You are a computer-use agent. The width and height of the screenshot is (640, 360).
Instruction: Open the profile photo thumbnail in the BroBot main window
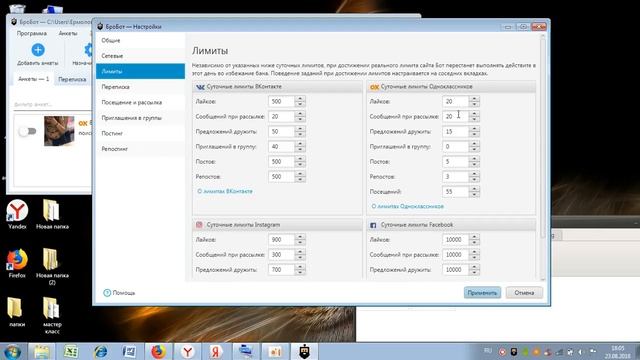click(59, 131)
